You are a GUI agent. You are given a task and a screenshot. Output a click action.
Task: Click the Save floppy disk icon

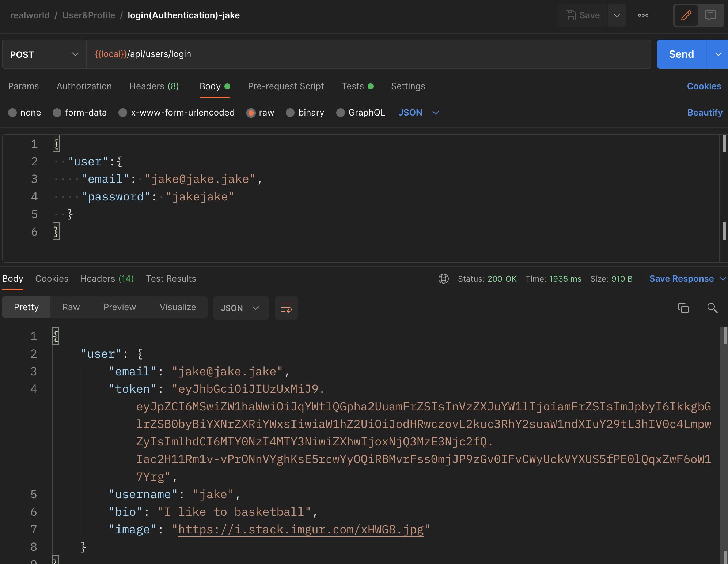click(570, 15)
